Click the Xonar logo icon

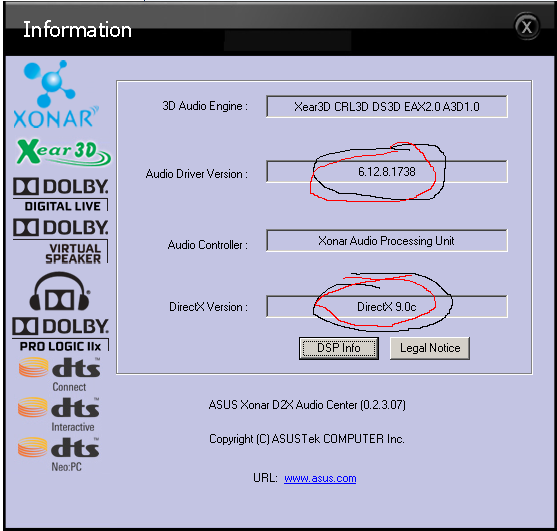(x=56, y=94)
